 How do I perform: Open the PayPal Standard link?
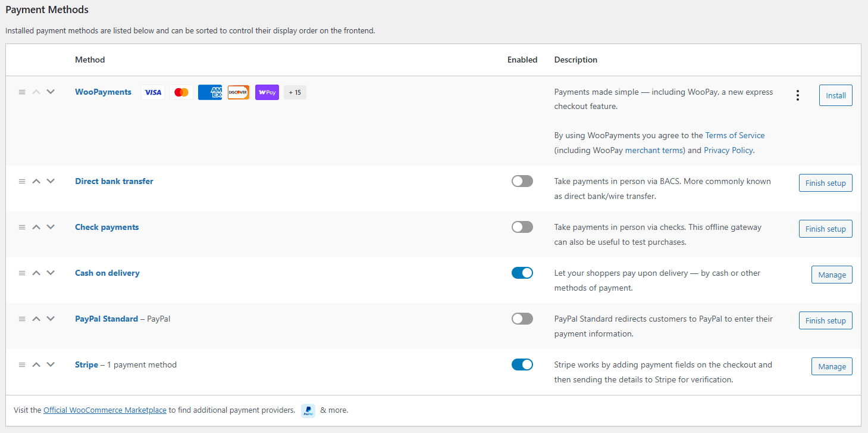[106, 319]
